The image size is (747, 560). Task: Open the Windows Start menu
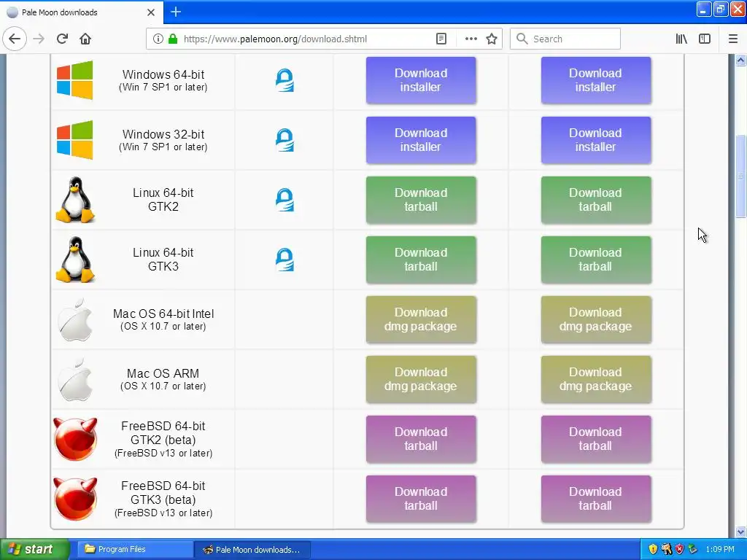[x=34, y=550]
